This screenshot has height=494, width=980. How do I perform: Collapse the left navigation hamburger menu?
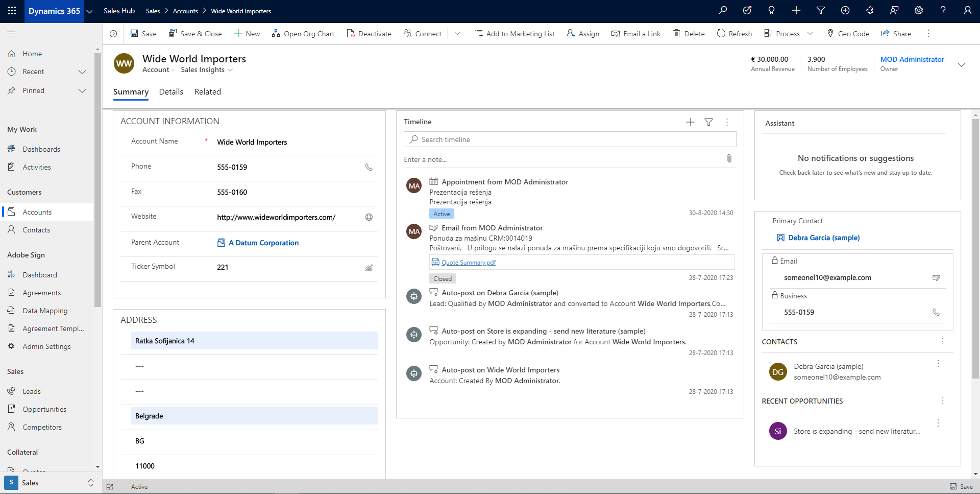click(x=11, y=34)
